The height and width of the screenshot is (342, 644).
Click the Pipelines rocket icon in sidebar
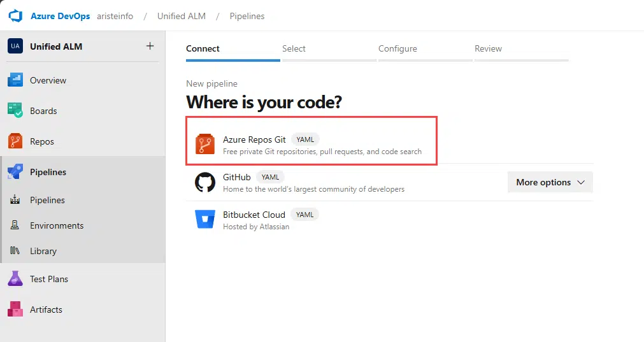point(15,171)
